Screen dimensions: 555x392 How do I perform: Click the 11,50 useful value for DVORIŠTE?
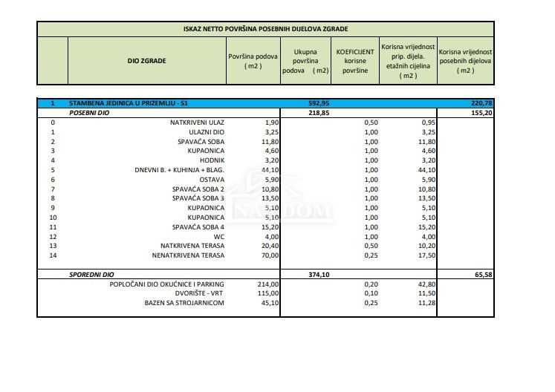click(426, 293)
